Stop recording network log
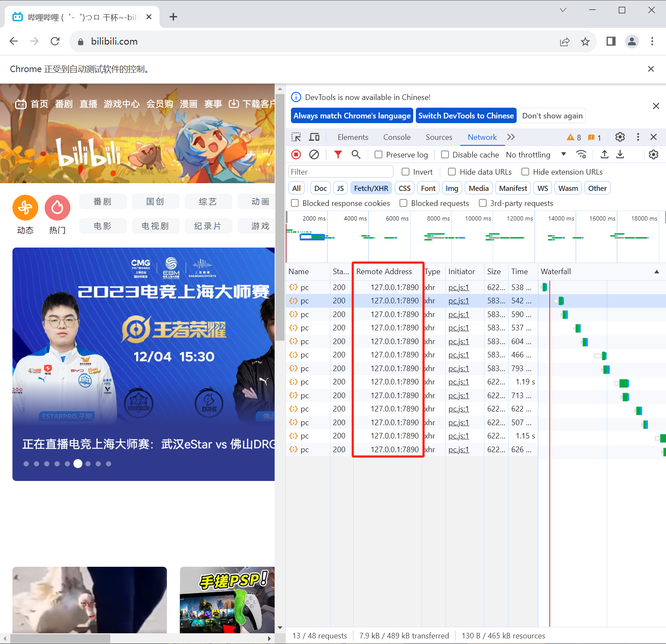This screenshot has width=666, height=644. point(296,154)
